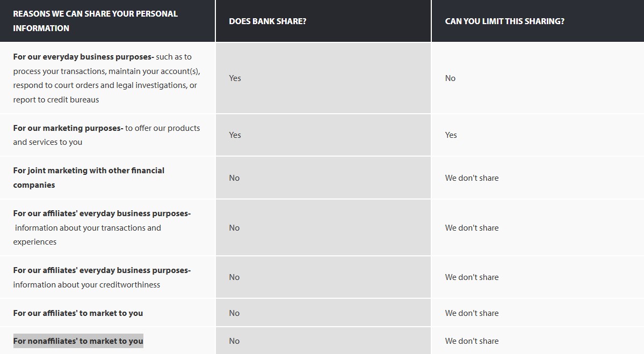Click "For our affiliates' to market to you"
Image resolution: width=644 pixels, height=354 pixels.
tap(78, 313)
